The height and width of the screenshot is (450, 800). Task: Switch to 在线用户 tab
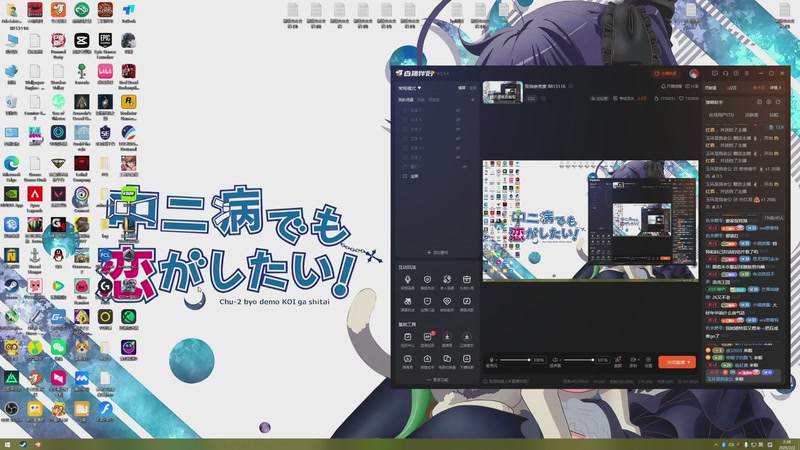coord(721,115)
